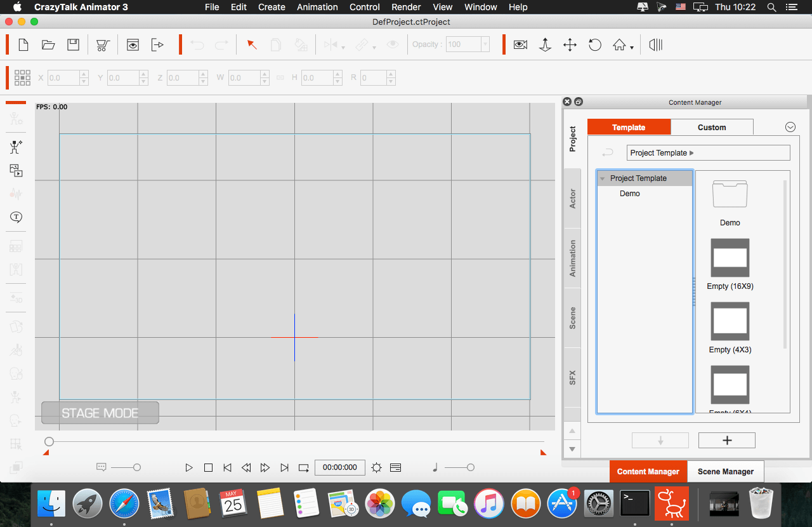Toggle the timeline panel bars icon
The image size is (812, 527).
656,44
